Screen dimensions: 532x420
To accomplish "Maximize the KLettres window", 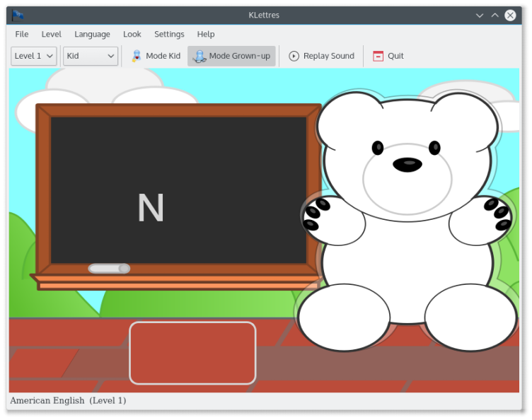I will point(495,15).
